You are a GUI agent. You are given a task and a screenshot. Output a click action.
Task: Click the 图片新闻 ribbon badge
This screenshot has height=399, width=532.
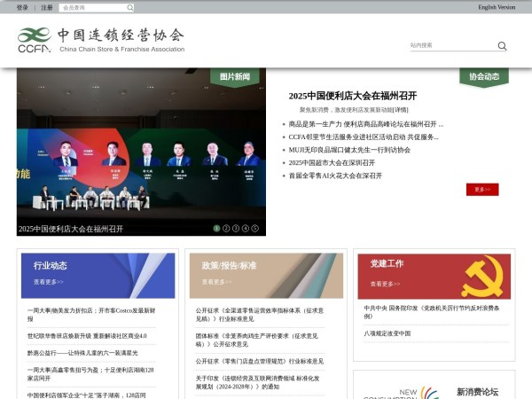pos(235,77)
